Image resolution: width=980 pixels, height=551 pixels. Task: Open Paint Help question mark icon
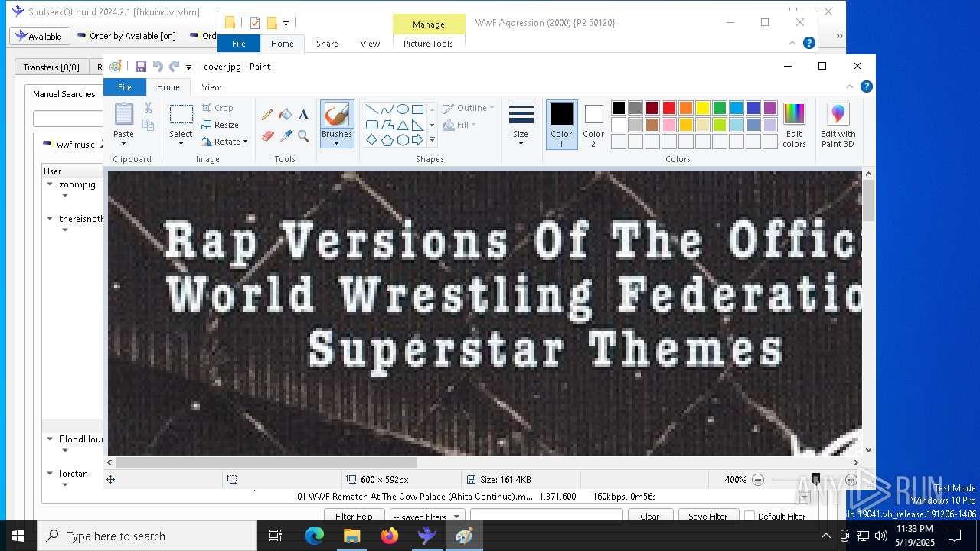[x=866, y=87]
